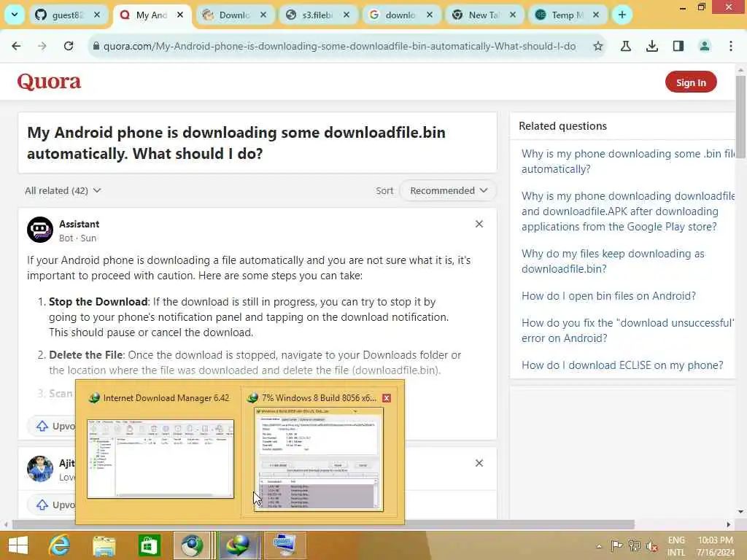Image resolution: width=747 pixels, height=560 pixels.
Task: Click the Sign In button
Action: click(x=691, y=82)
